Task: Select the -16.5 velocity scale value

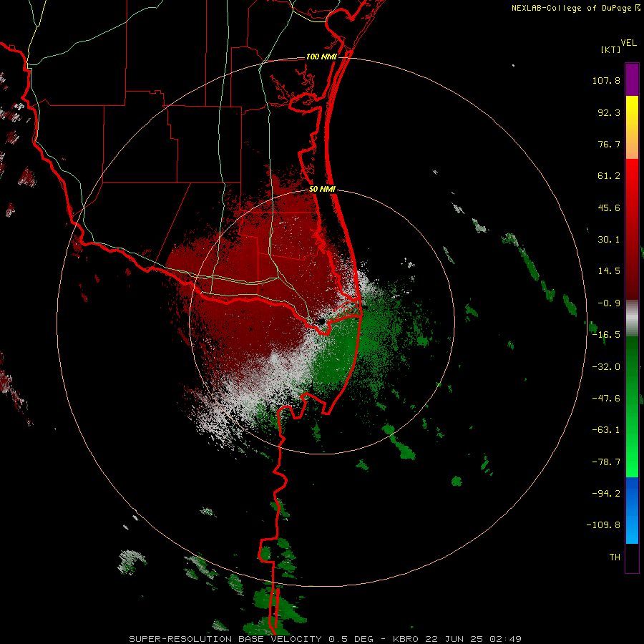Action: coord(606,335)
